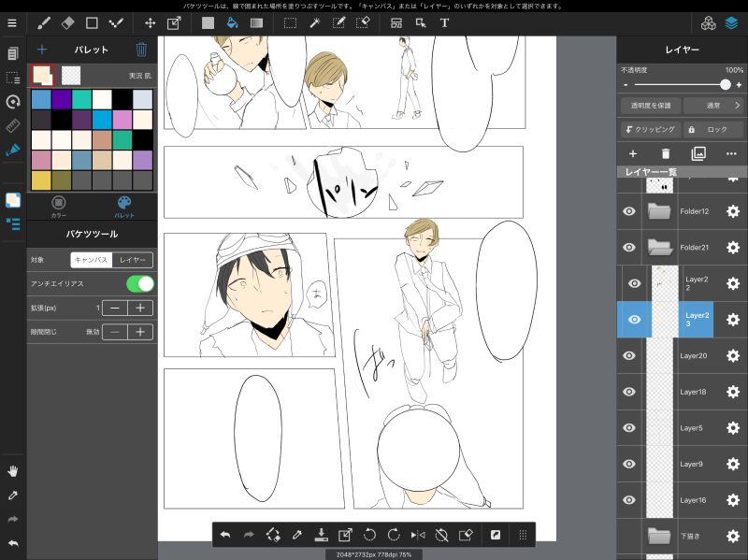748x560 pixels.
Task: Toggle the Layers panel icon
Action: point(731,22)
